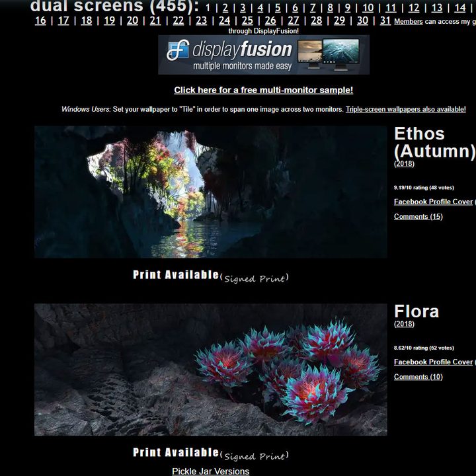The image size is (476, 476).
Task: Go to gallery page 18
Action: [87, 20]
